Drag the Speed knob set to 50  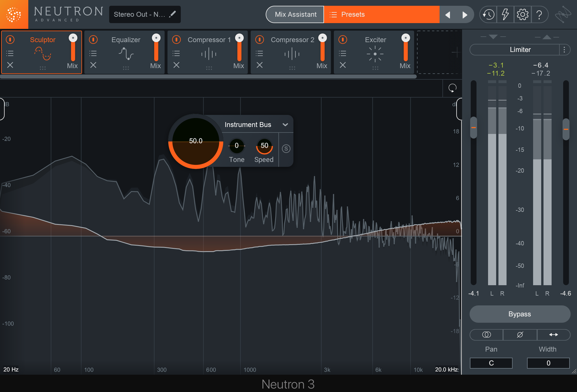coord(263,145)
